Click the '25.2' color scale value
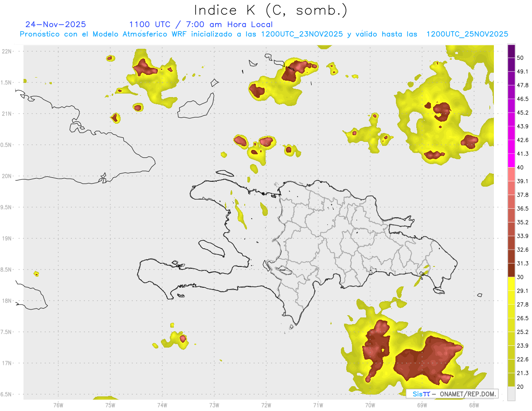 523,332
